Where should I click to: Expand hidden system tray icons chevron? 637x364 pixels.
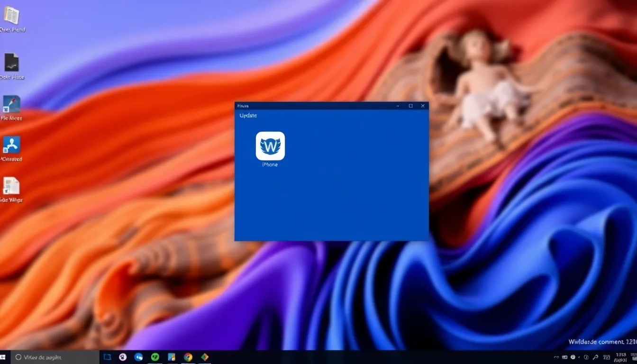(x=556, y=357)
